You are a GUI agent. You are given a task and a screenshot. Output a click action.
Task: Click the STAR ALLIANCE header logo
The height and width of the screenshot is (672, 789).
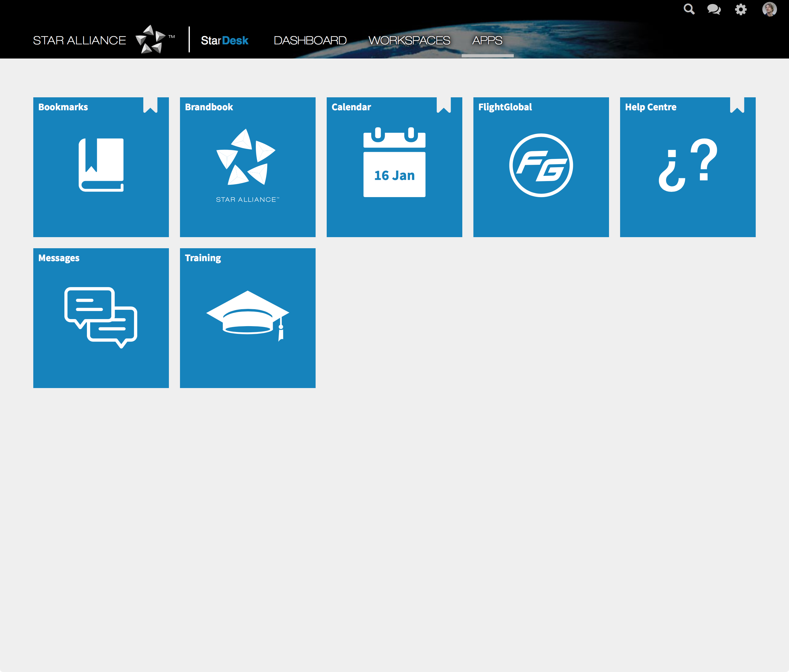[103, 40]
